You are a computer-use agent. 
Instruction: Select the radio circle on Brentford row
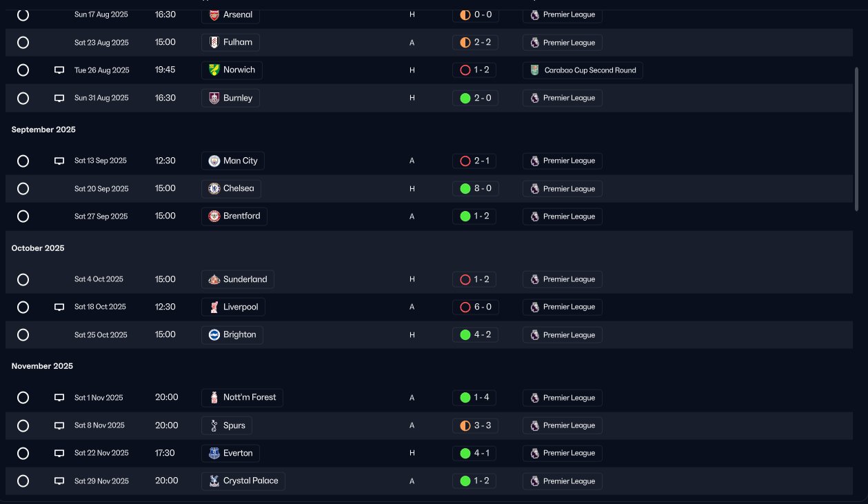[x=23, y=216]
